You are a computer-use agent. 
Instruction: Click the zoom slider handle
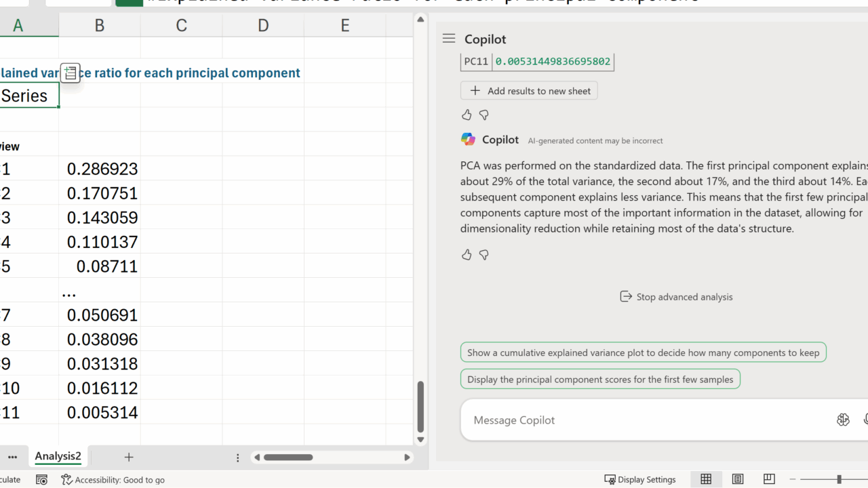tap(839, 479)
